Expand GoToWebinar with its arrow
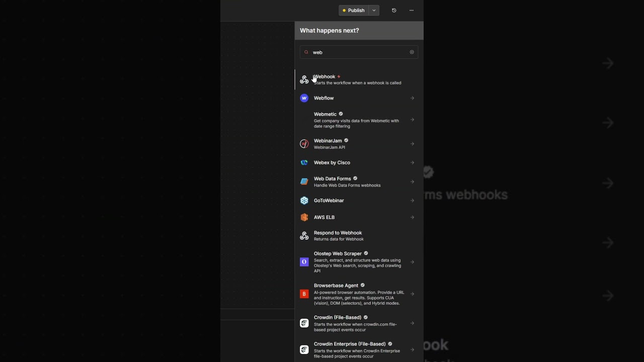644x362 pixels. pos(412,201)
